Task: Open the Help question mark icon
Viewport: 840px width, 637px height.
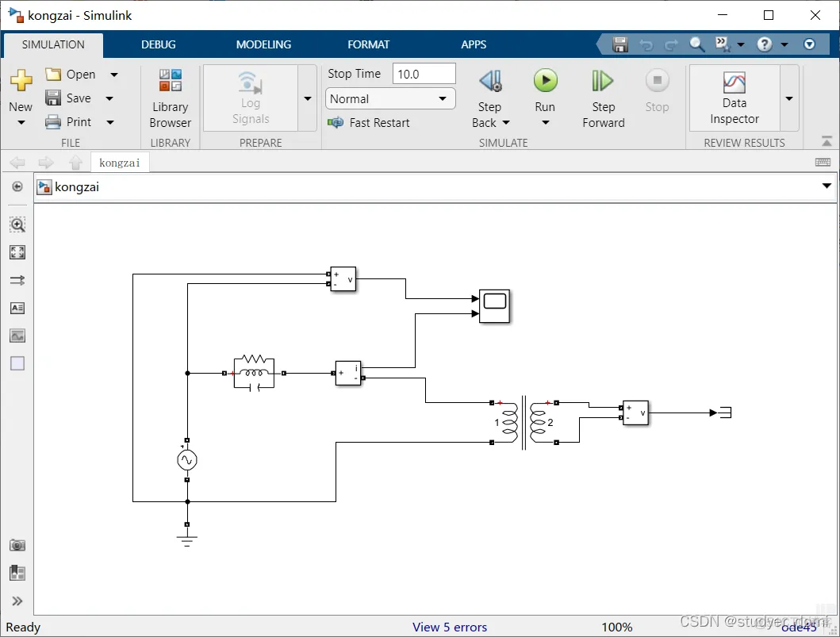Action: click(765, 44)
